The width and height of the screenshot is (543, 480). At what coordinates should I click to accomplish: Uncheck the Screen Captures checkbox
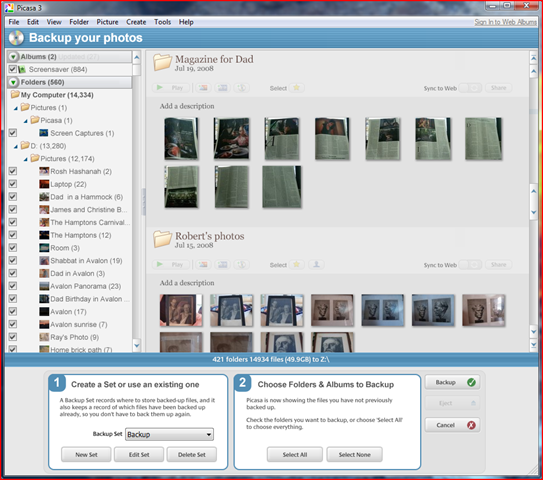[12, 133]
